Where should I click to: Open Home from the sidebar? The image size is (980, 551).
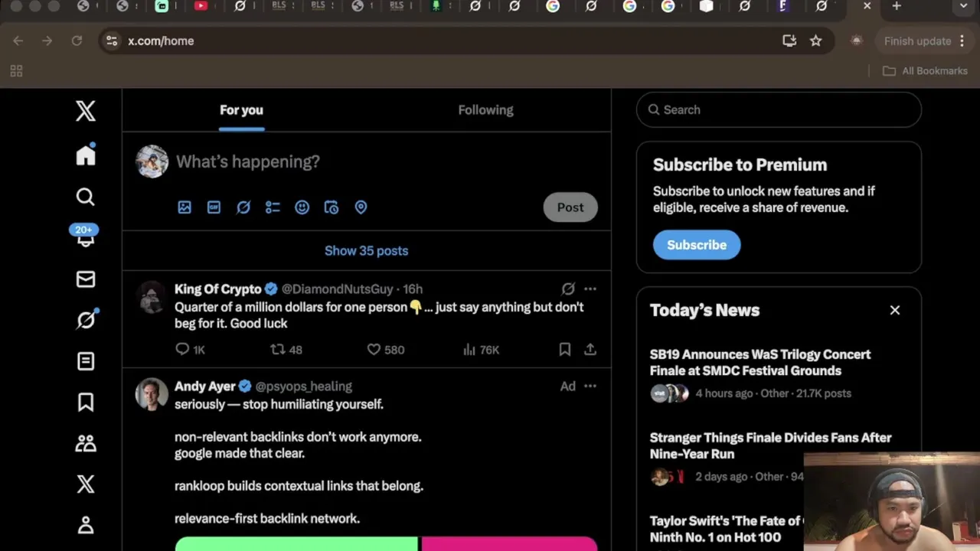(x=86, y=155)
